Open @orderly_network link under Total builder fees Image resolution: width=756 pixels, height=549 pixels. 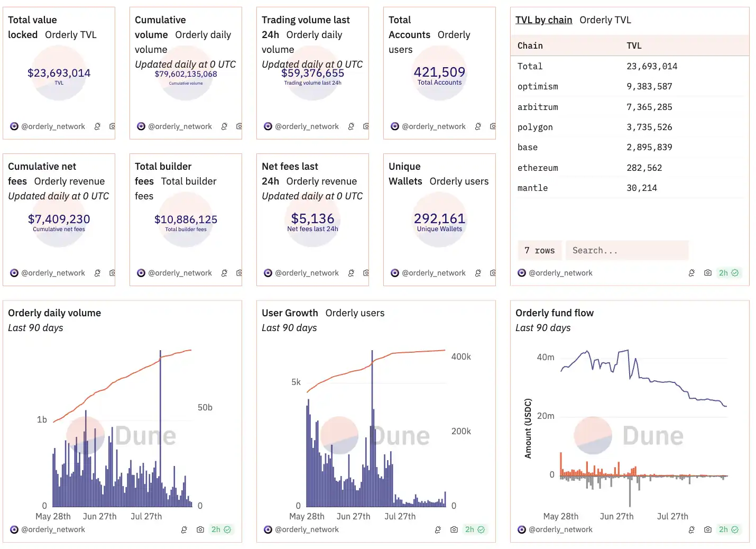[x=180, y=273]
